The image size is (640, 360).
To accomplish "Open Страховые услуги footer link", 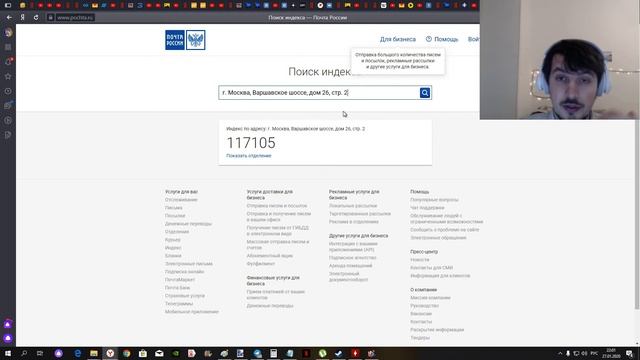I will pos(185,296).
